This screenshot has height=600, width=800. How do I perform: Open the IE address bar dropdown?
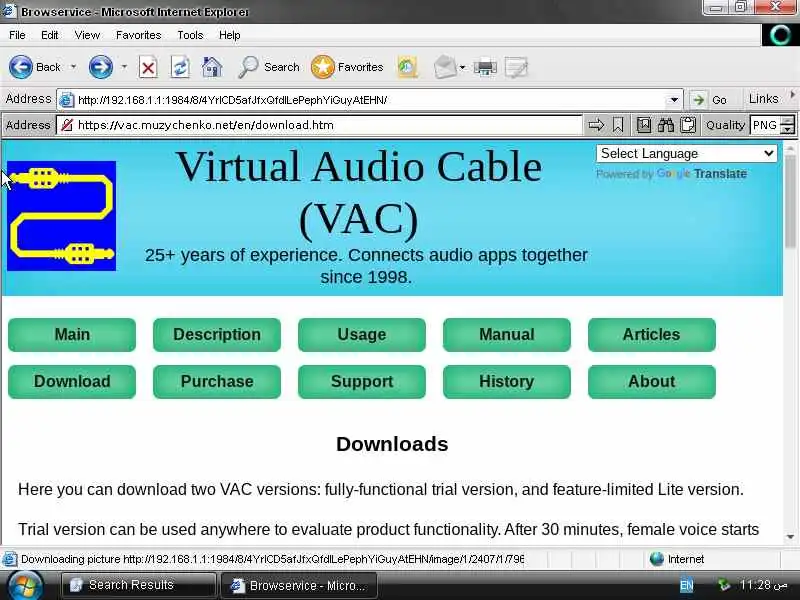point(674,100)
